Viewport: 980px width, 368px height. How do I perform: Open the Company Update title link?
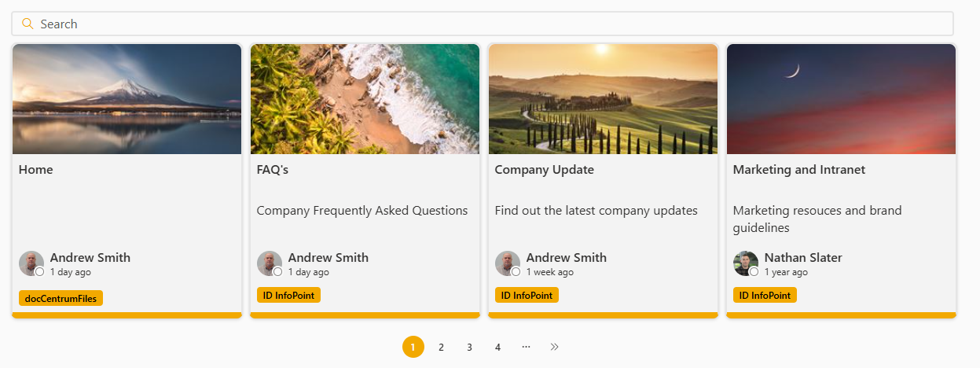pyautogui.click(x=545, y=170)
